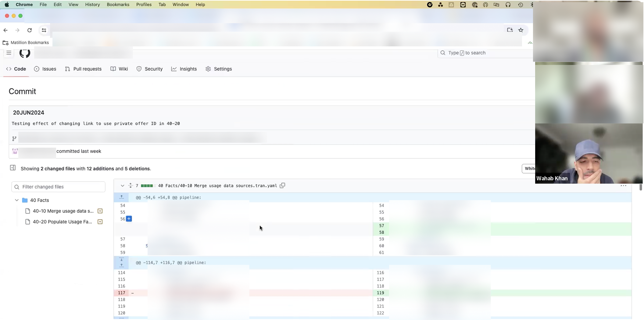Click the Filter changed files input

(58, 187)
